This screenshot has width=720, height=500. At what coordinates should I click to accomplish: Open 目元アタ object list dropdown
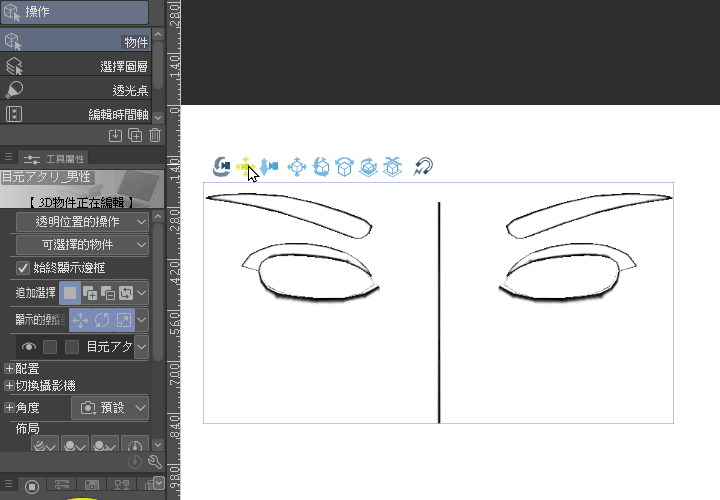tap(141, 347)
